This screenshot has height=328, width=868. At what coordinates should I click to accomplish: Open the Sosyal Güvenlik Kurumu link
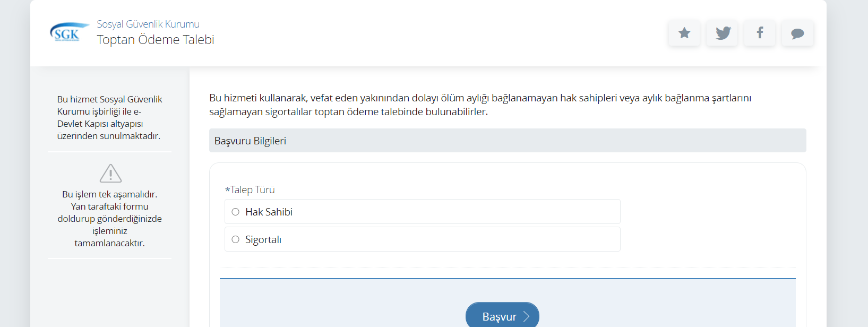148,24
